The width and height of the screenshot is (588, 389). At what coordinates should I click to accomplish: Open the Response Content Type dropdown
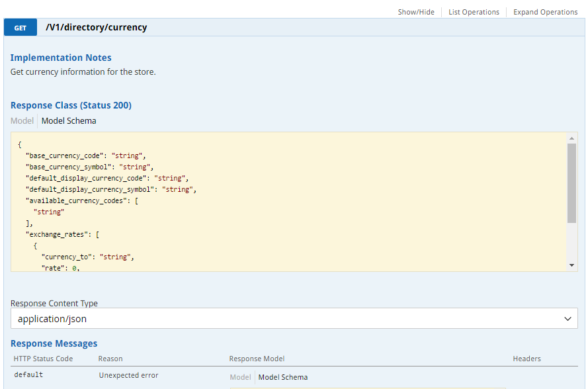(294, 318)
